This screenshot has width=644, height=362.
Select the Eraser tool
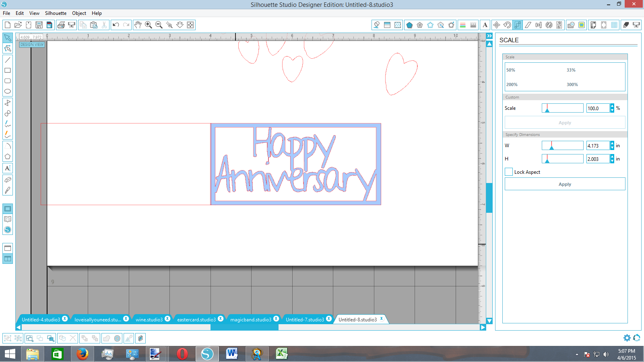8,180
